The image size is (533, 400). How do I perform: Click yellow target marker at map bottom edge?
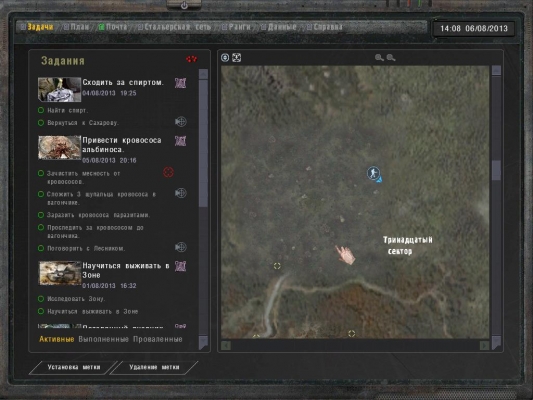point(351,334)
